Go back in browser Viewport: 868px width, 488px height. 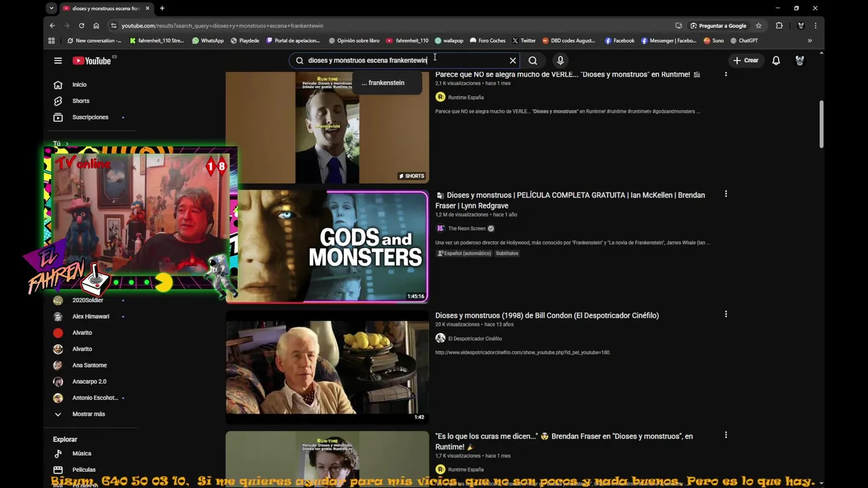pos(52,26)
